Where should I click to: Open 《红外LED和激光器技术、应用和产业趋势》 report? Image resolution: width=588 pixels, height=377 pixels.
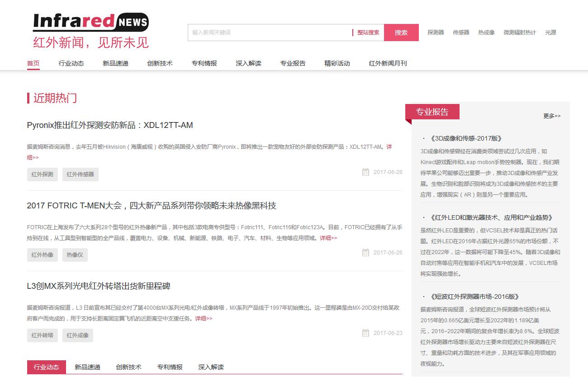pyautogui.click(x=491, y=218)
